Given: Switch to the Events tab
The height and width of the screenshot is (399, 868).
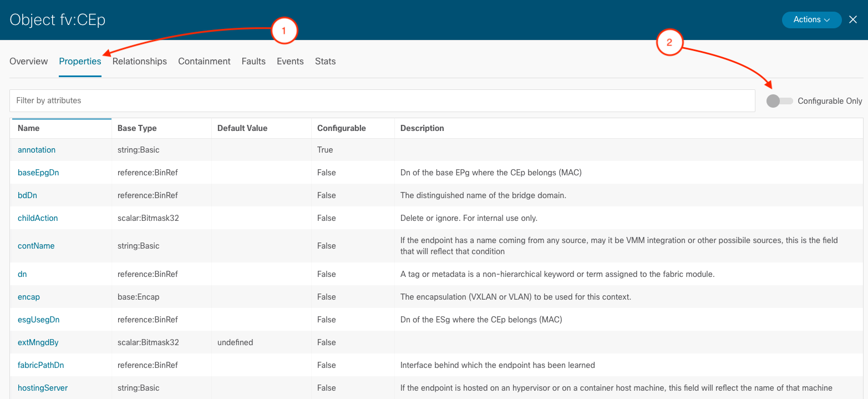Looking at the screenshot, I should click(290, 62).
